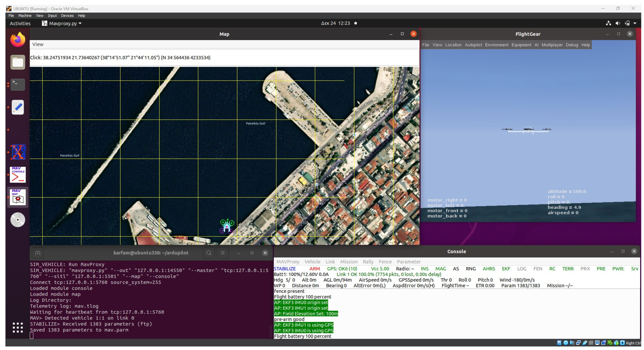
Task: Open terminal hamburger menu
Action: 223,253
